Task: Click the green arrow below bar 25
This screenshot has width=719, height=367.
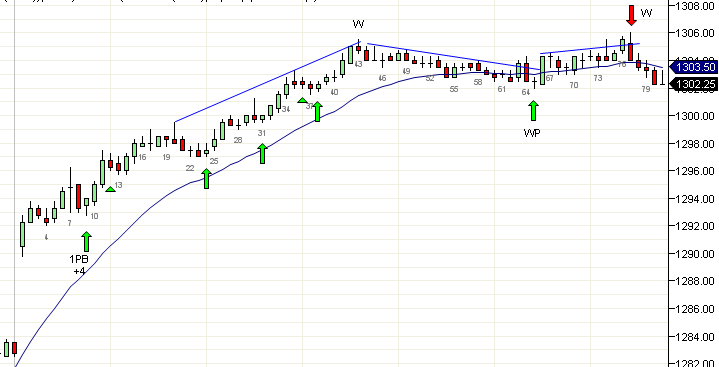Action: (x=206, y=178)
